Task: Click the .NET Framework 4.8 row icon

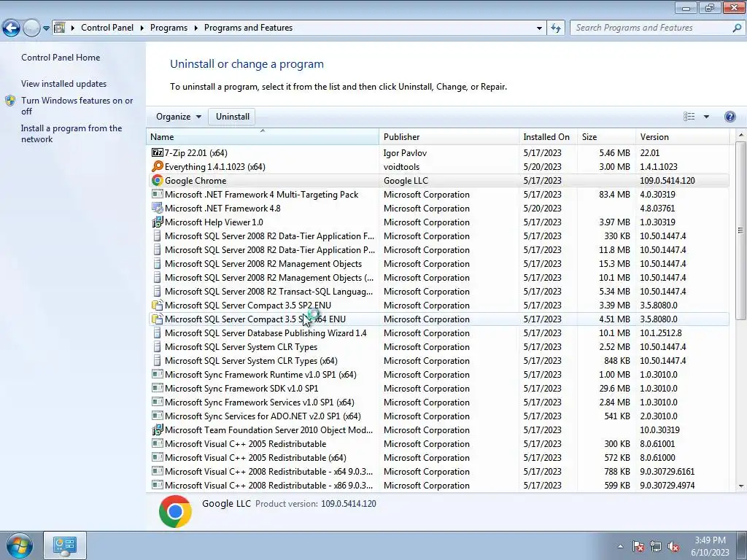Action: 158,208
